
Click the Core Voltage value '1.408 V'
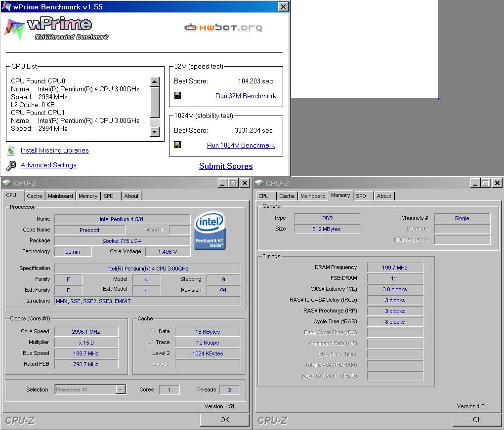point(168,252)
